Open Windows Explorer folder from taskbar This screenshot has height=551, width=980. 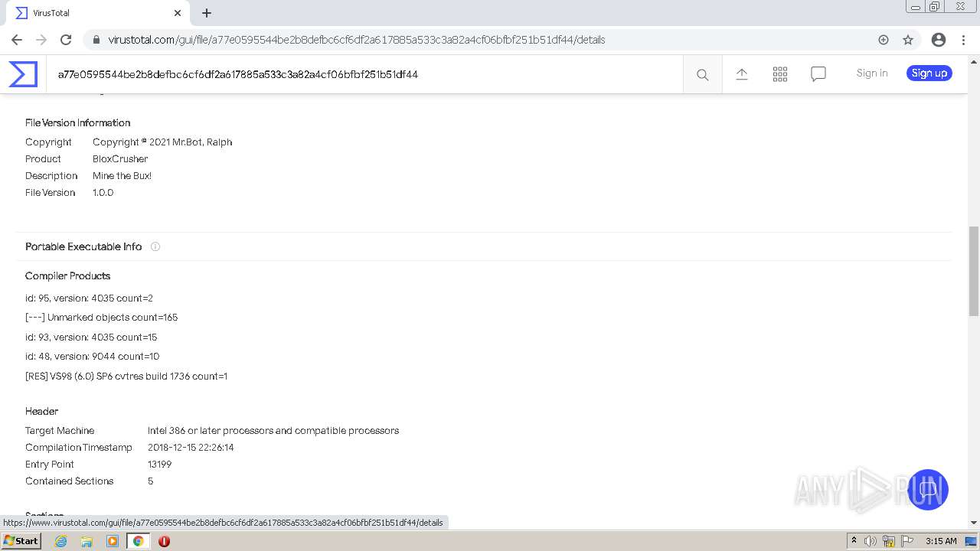(87, 541)
